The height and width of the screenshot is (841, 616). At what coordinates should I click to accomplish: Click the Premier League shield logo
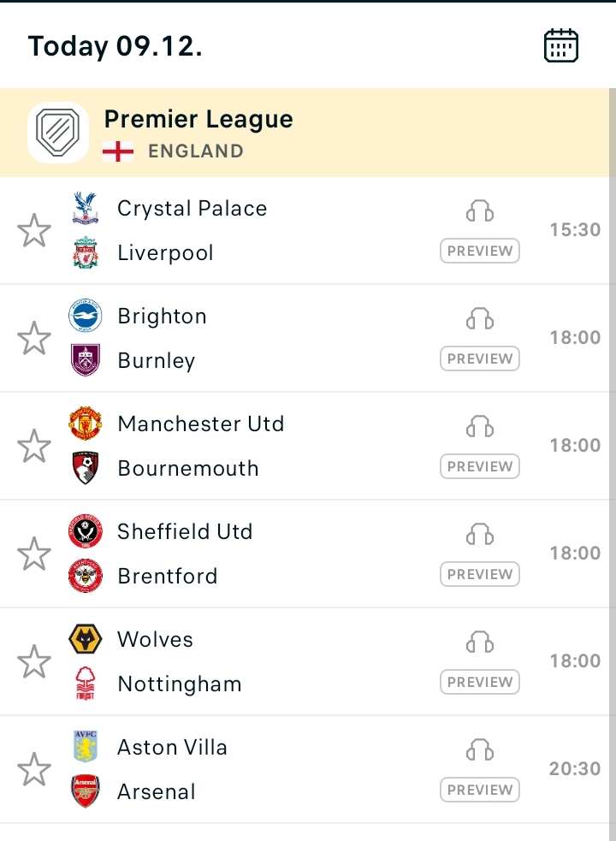point(58,133)
